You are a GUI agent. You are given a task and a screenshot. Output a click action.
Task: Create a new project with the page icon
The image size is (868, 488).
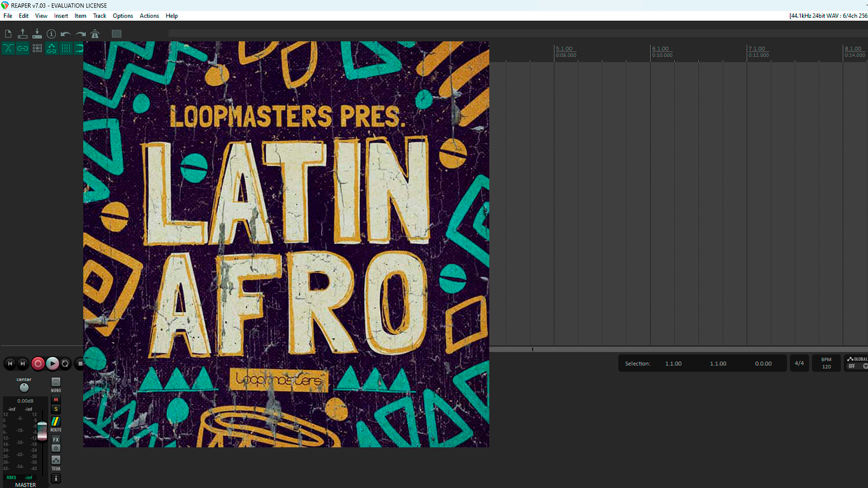8,34
